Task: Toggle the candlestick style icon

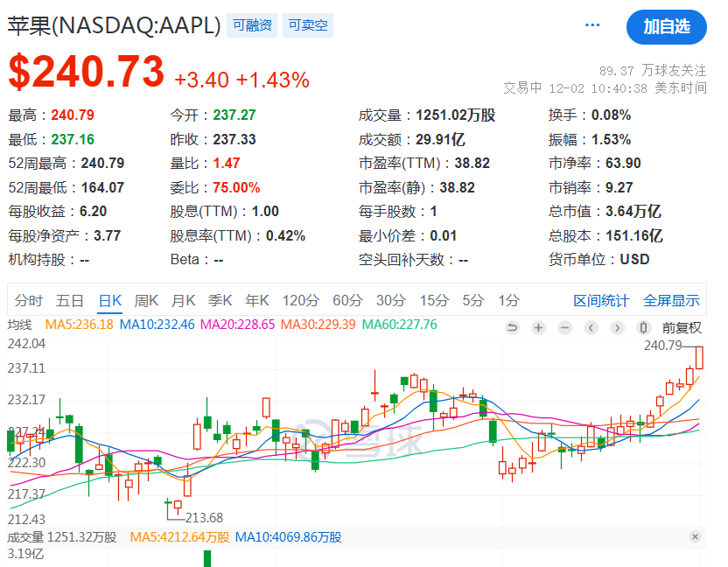Action: point(644,327)
